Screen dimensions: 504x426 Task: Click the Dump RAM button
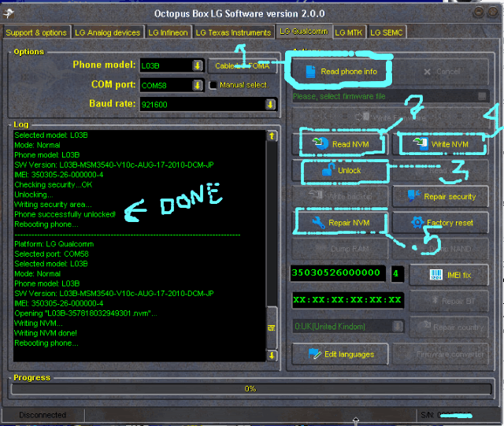pyautogui.click(x=339, y=249)
